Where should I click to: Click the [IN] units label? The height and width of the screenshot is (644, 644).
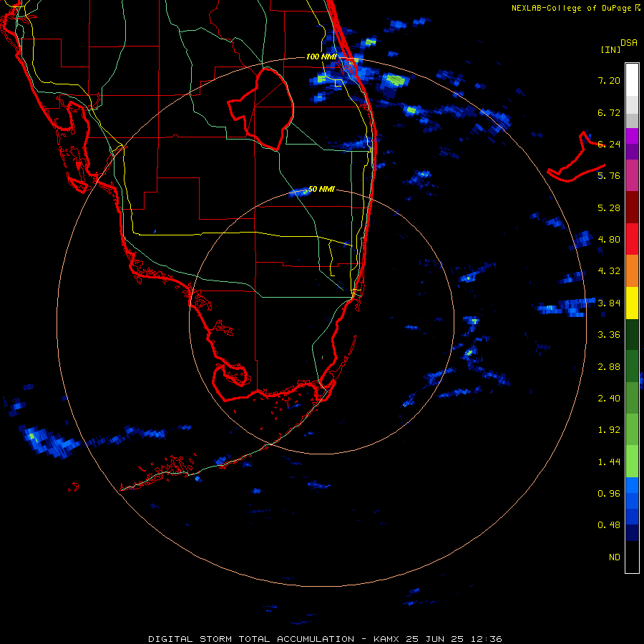[610, 49]
